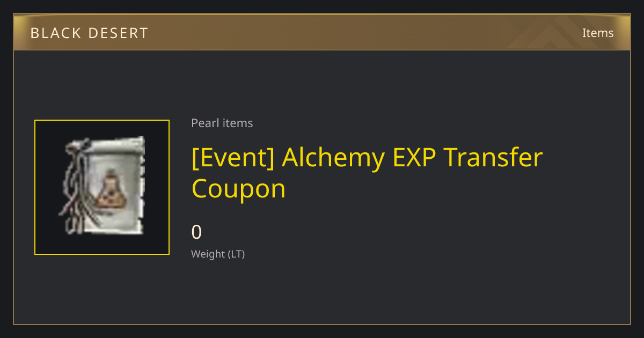This screenshot has height=338, width=644.
Task: Select the word Coupon in the title
Action: [x=238, y=189]
